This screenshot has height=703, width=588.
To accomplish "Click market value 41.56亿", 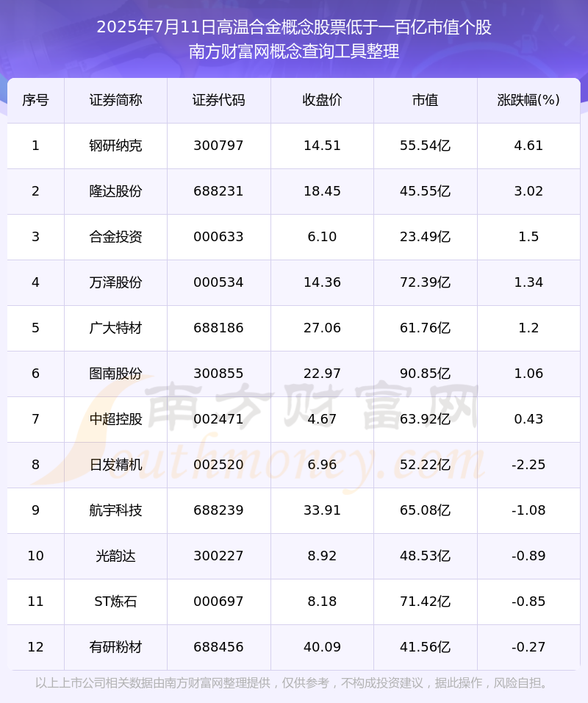I will click(426, 647).
